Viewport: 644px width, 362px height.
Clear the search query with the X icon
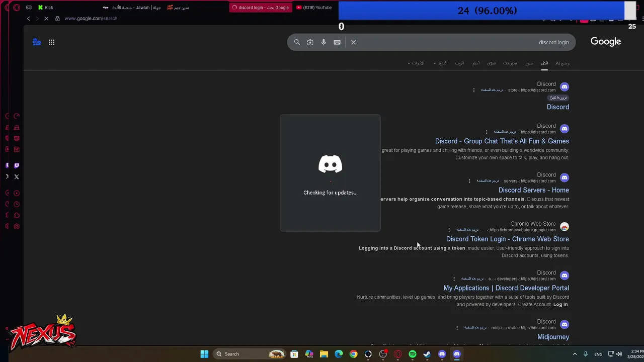tap(353, 42)
